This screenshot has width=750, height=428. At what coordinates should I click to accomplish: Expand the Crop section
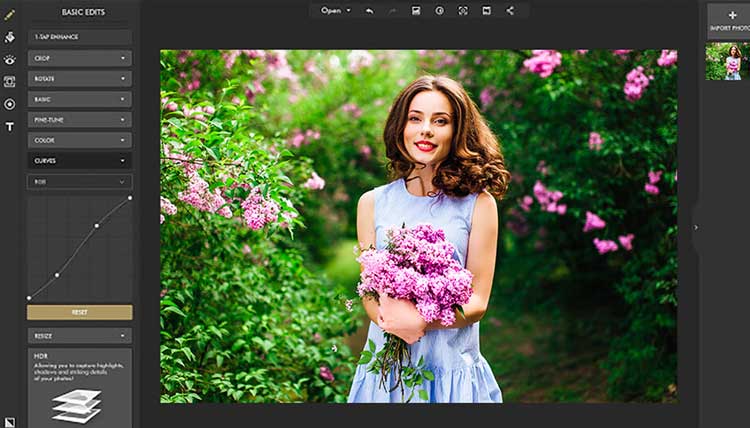point(80,58)
